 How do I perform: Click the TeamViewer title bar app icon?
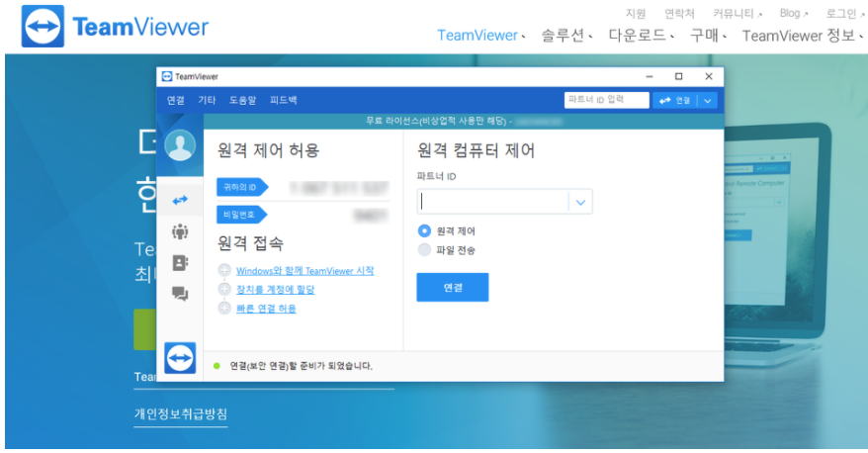pyautogui.click(x=167, y=76)
